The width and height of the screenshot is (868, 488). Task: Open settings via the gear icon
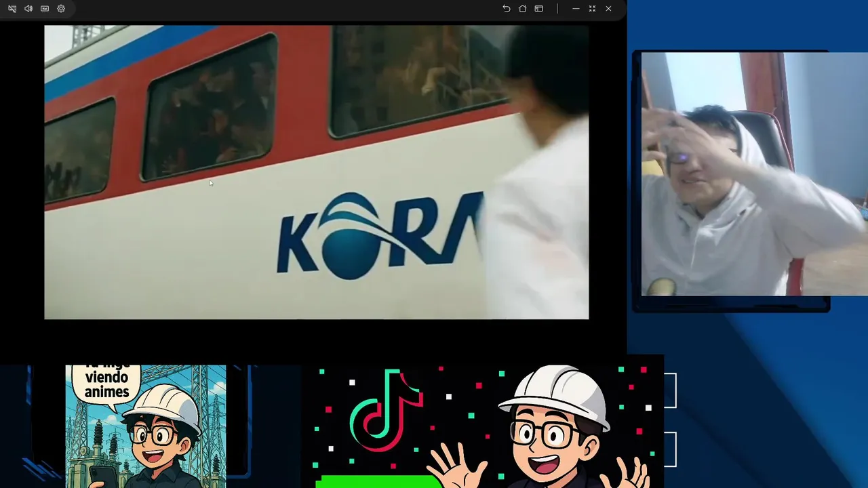(x=61, y=9)
